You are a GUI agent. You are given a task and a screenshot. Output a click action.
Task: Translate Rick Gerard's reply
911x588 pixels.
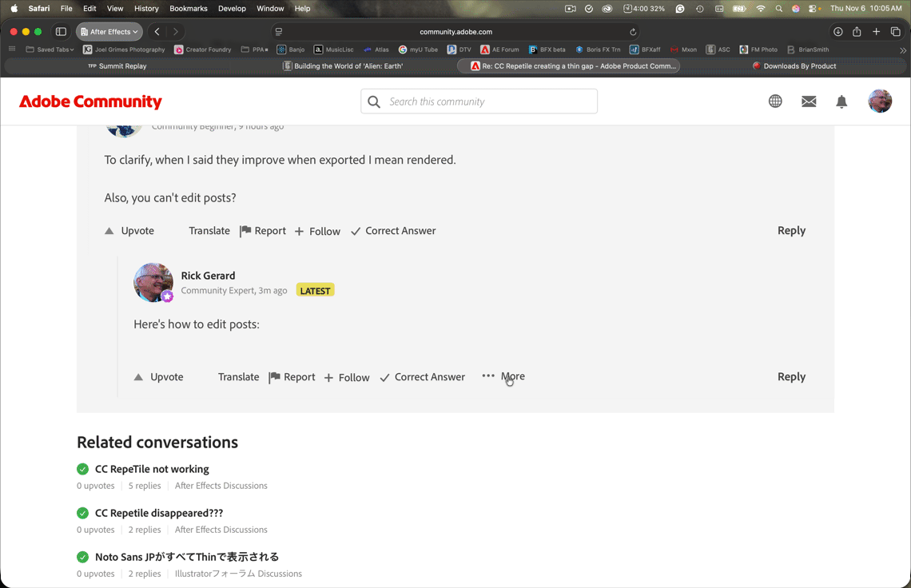click(x=238, y=377)
